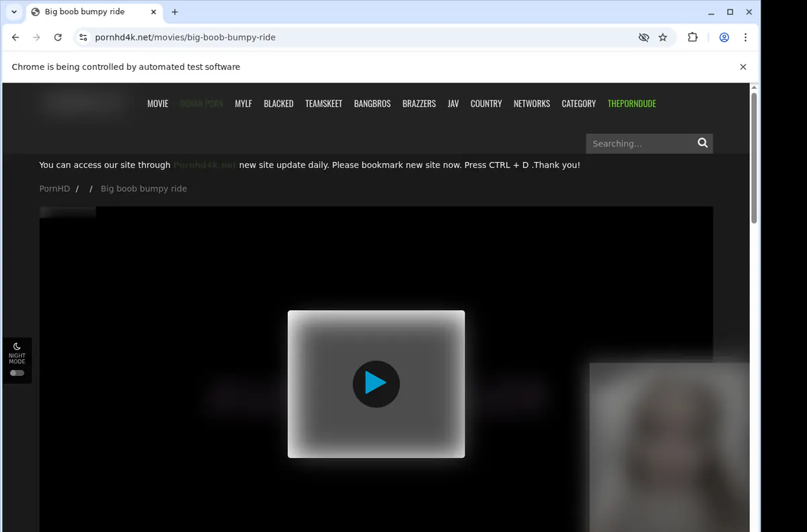View site information icon in address bar
Screen dimensions: 807x532
82,38
